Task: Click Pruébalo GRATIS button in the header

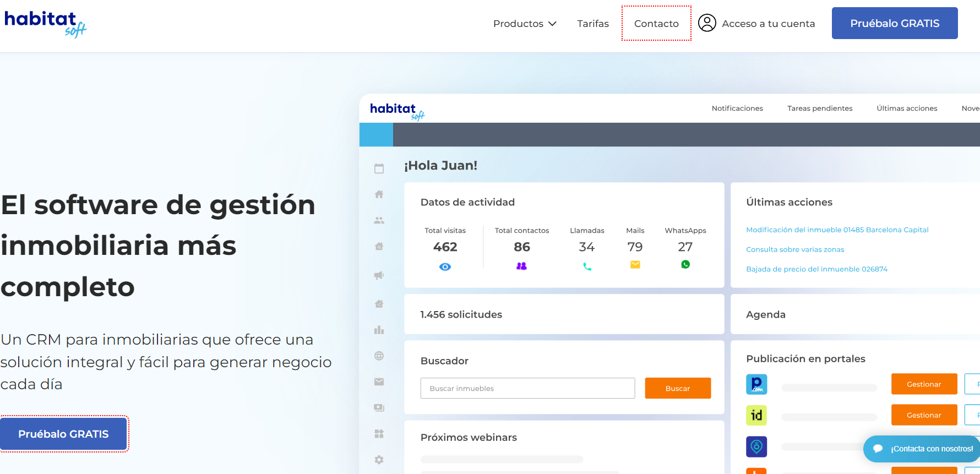Action: click(x=895, y=23)
